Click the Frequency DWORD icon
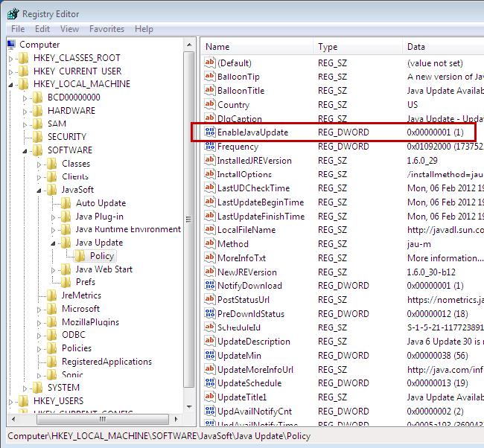The image size is (484, 448). coord(210,147)
